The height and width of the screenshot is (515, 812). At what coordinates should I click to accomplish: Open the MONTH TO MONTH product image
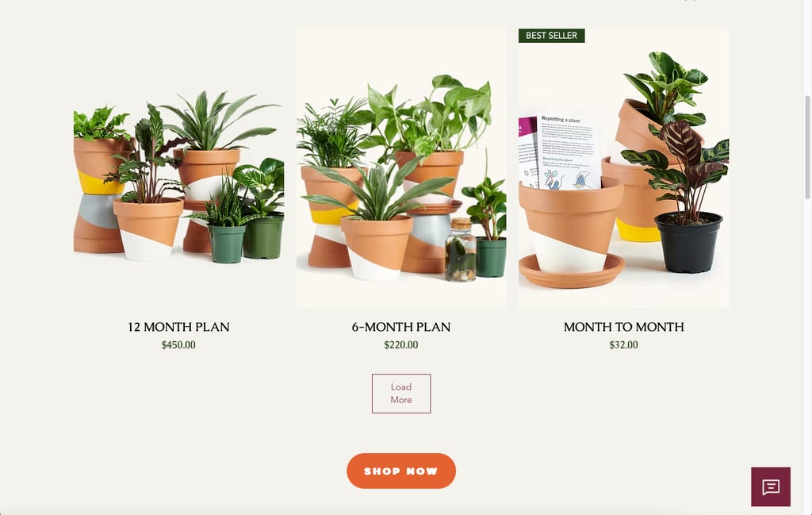pyautogui.click(x=624, y=168)
